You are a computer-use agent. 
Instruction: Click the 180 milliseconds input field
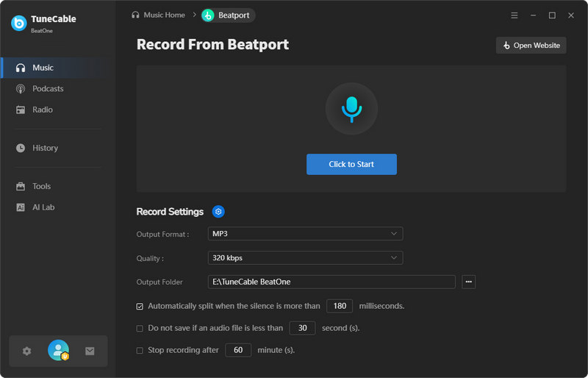tap(340, 306)
